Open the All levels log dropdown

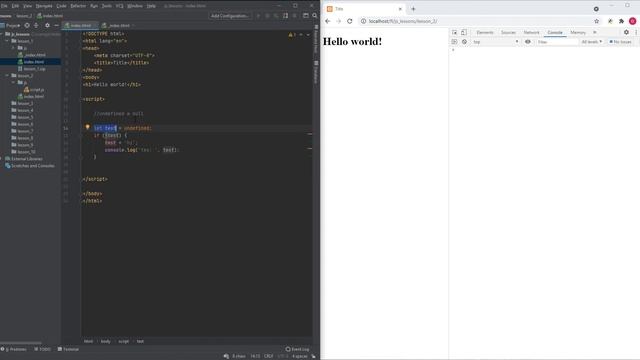point(591,42)
